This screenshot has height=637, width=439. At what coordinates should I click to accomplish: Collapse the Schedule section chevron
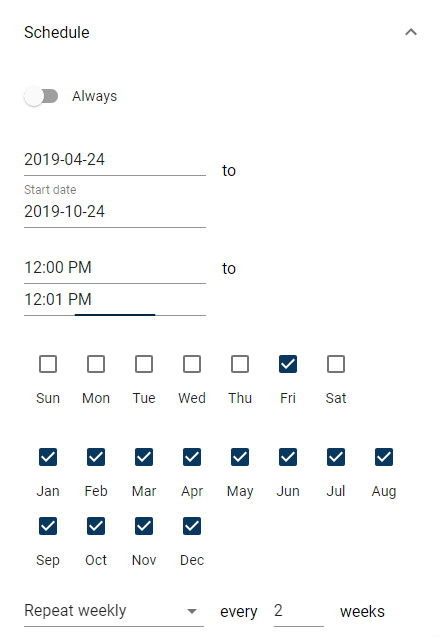tap(411, 32)
